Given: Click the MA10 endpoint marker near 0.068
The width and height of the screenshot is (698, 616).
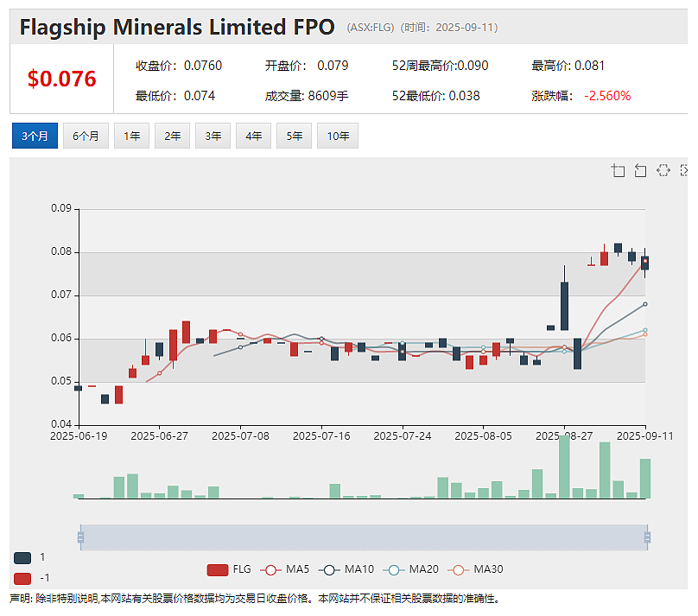Looking at the screenshot, I should [645, 304].
